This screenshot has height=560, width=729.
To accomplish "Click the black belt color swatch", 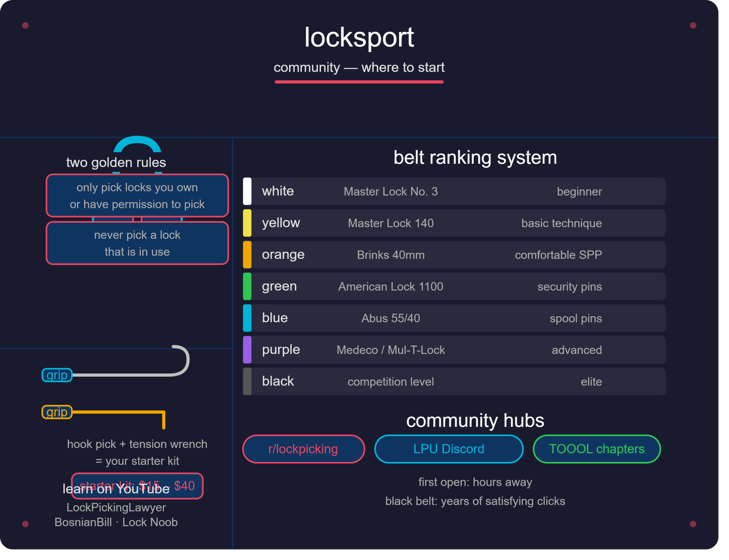I will click(247, 381).
